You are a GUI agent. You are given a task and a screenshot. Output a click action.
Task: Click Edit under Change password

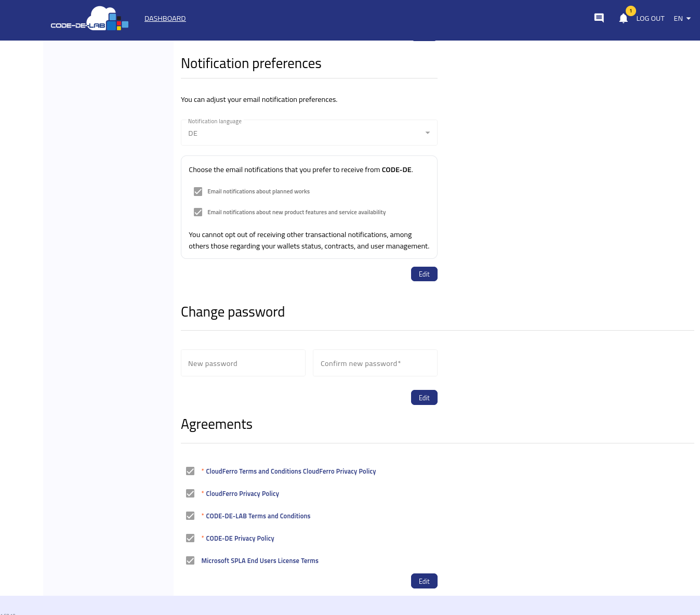(x=424, y=398)
